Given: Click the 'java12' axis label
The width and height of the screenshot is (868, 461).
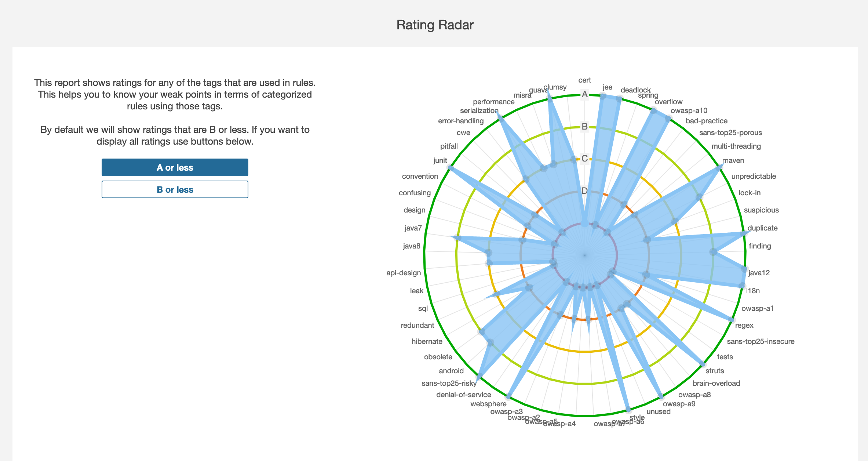Looking at the screenshot, I should 759,273.
